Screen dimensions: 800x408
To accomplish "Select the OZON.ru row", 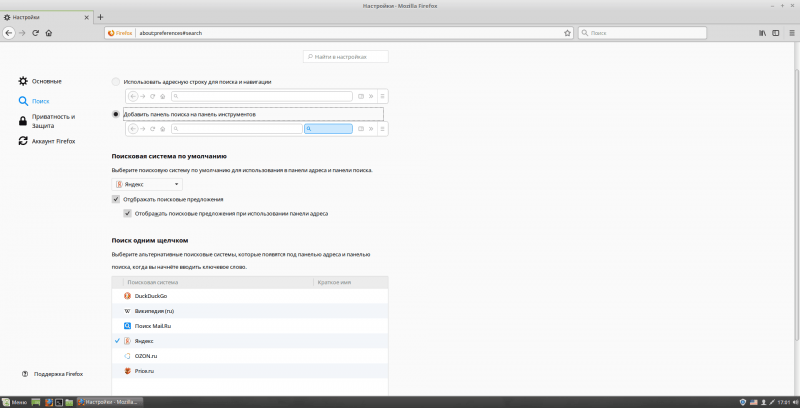I will tap(250, 356).
